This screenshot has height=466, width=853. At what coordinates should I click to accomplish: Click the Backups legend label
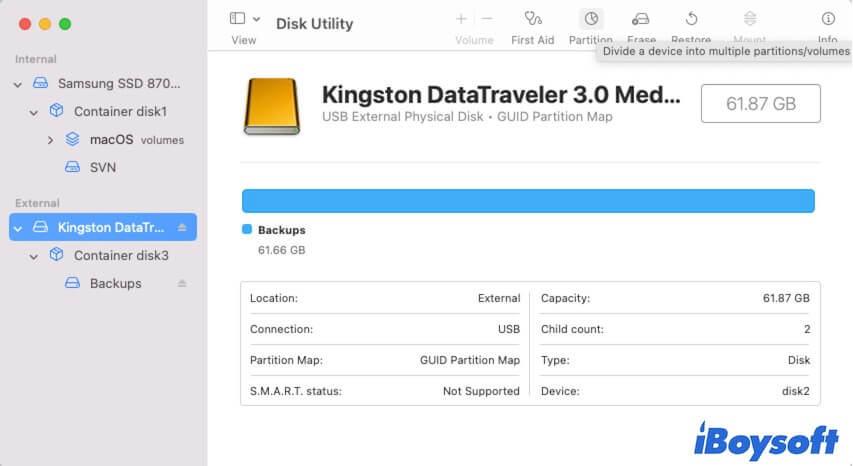tap(282, 230)
